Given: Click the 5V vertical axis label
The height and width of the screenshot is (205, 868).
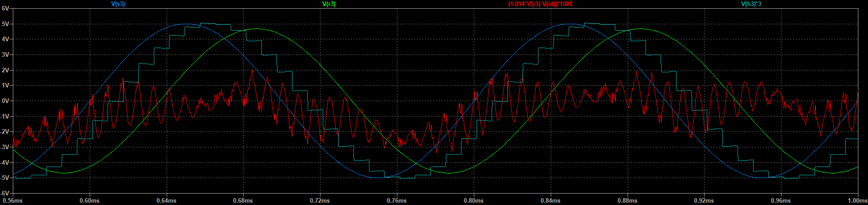Looking at the screenshot, I should (6, 24).
